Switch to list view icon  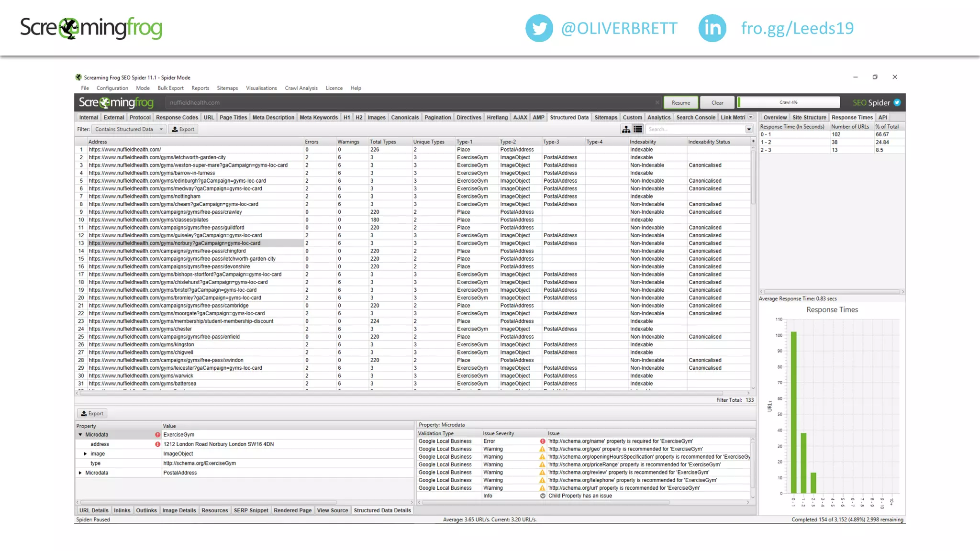tap(638, 129)
